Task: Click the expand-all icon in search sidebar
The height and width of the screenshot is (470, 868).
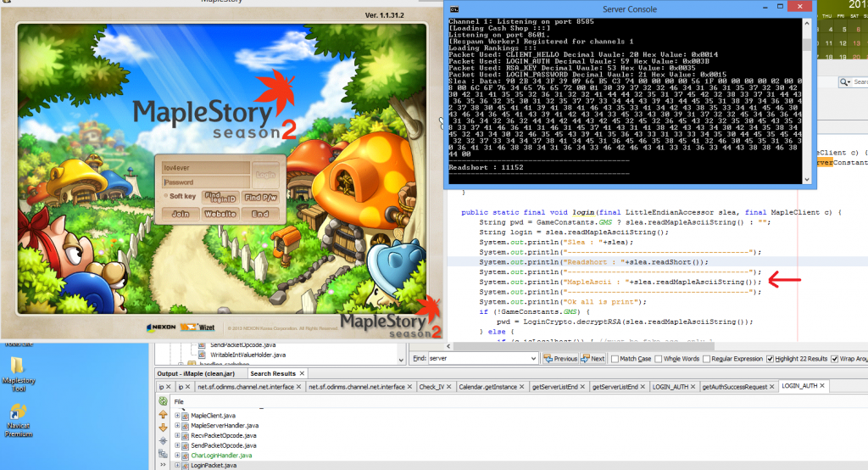Action: point(164,442)
